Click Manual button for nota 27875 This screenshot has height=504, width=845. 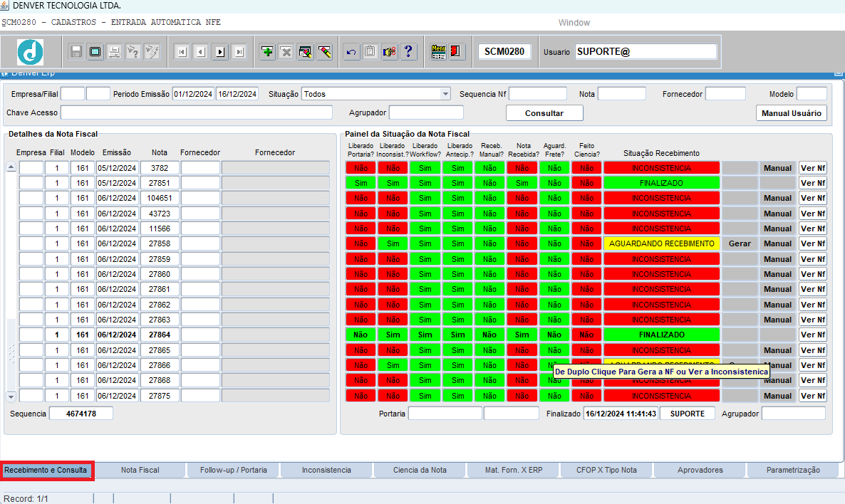777,396
